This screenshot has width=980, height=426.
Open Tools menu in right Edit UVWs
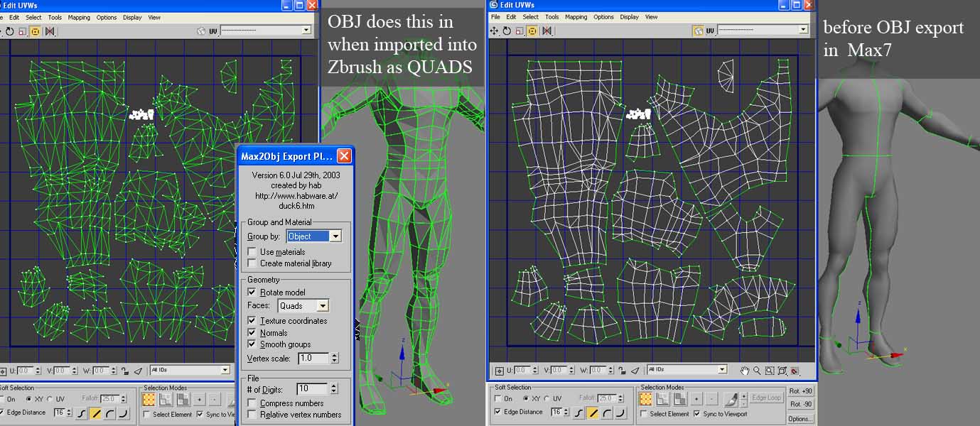(551, 17)
